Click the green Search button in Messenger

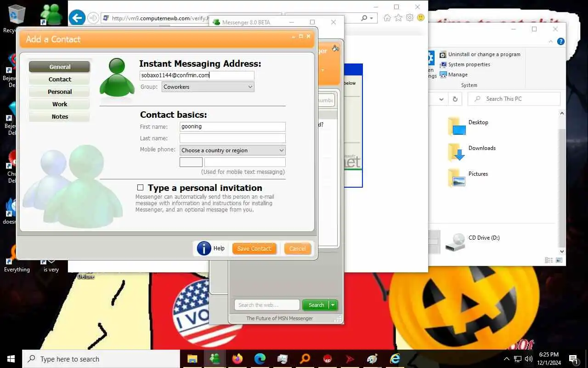(x=316, y=305)
